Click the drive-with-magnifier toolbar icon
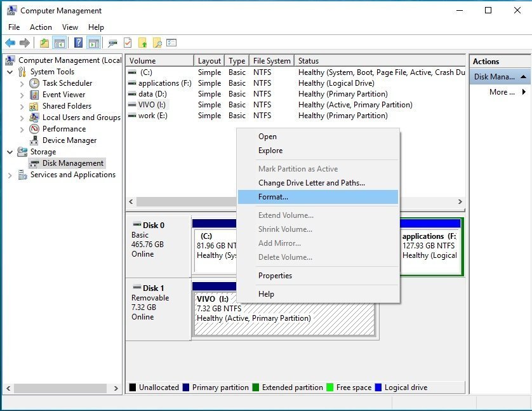This screenshot has height=411, width=532. tap(112, 43)
